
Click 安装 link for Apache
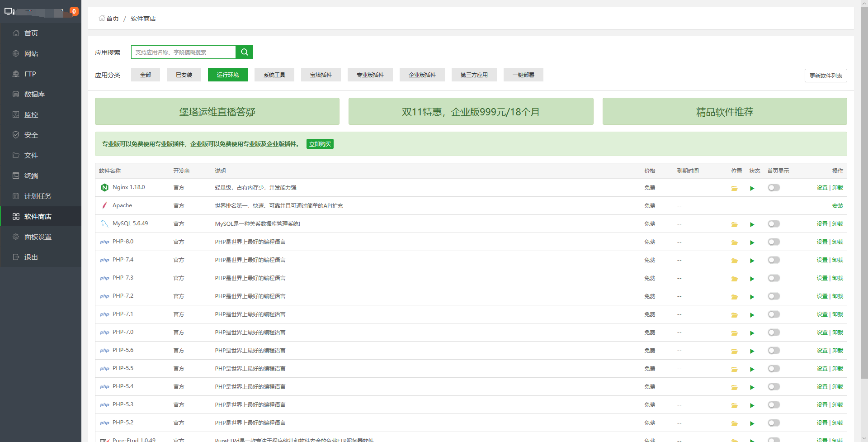[x=838, y=206]
